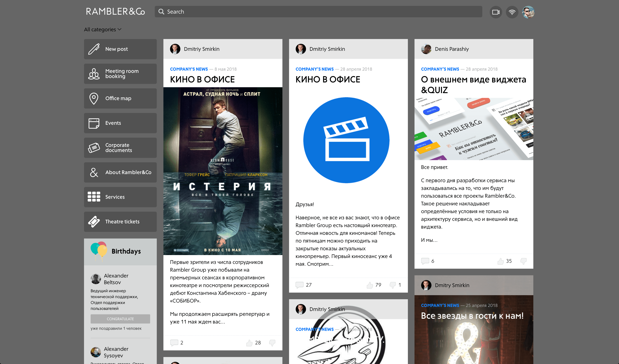619x364 pixels.
Task: Open the blue clapperboard image
Action: [x=346, y=140]
